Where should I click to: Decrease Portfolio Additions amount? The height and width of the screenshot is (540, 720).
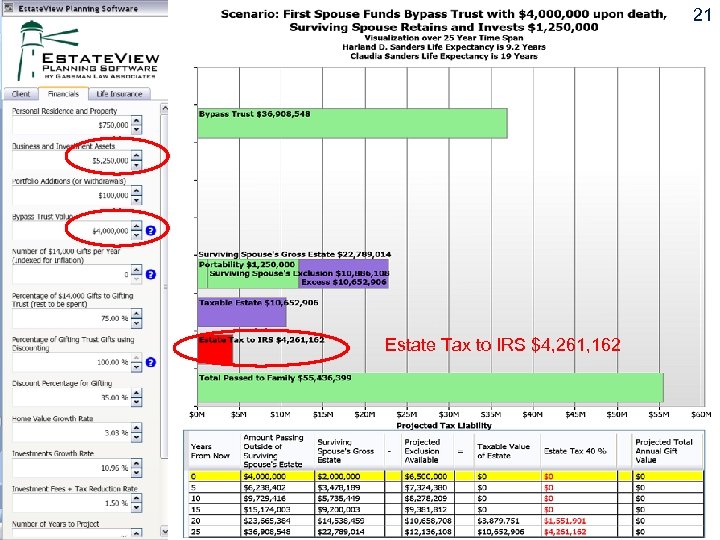coord(136,200)
